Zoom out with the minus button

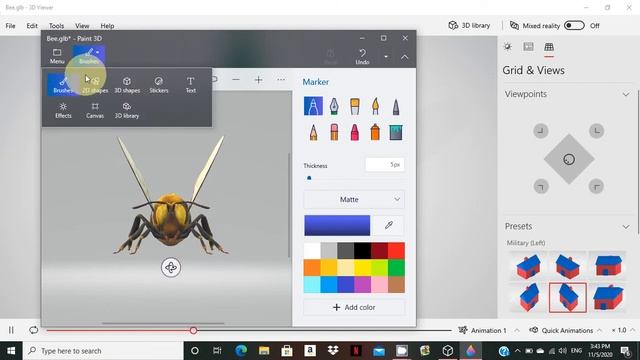click(x=236, y=80)
